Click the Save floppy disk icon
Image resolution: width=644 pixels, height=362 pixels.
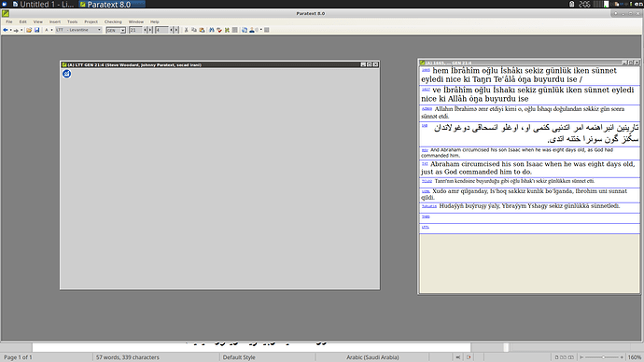coord(36,30)
